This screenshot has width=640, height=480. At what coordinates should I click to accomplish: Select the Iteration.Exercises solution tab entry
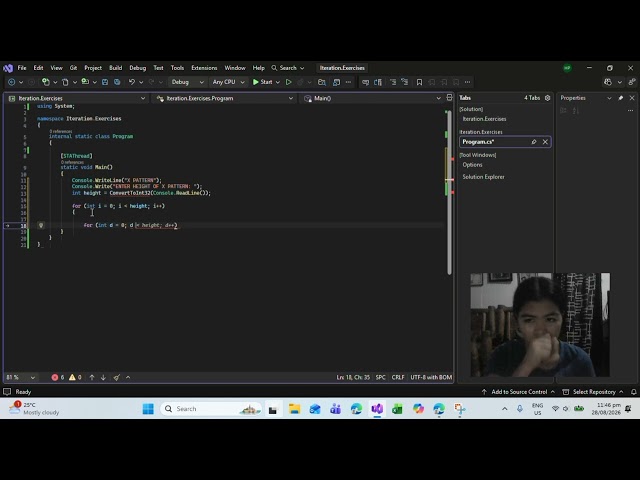click(x=484, y=119)
